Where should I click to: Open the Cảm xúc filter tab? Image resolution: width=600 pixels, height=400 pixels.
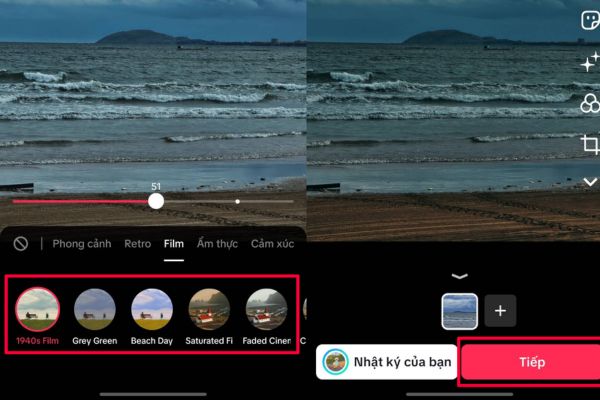point(272,244)
